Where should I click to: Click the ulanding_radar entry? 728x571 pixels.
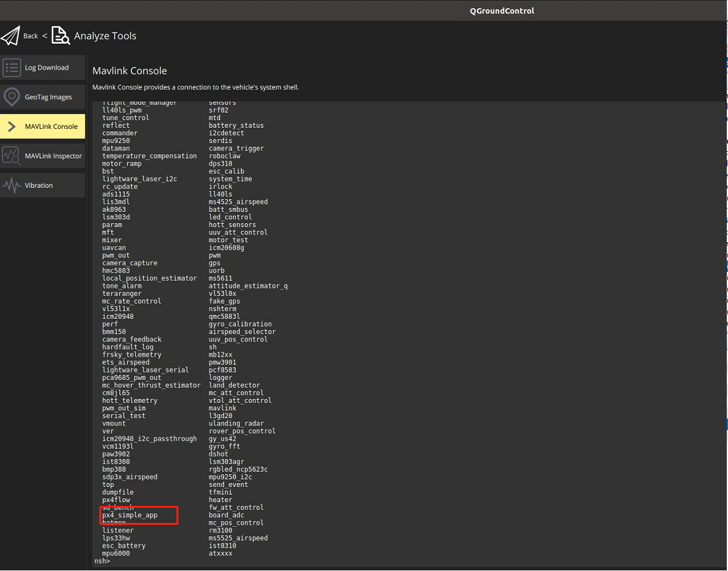click(x=237, y=424)
